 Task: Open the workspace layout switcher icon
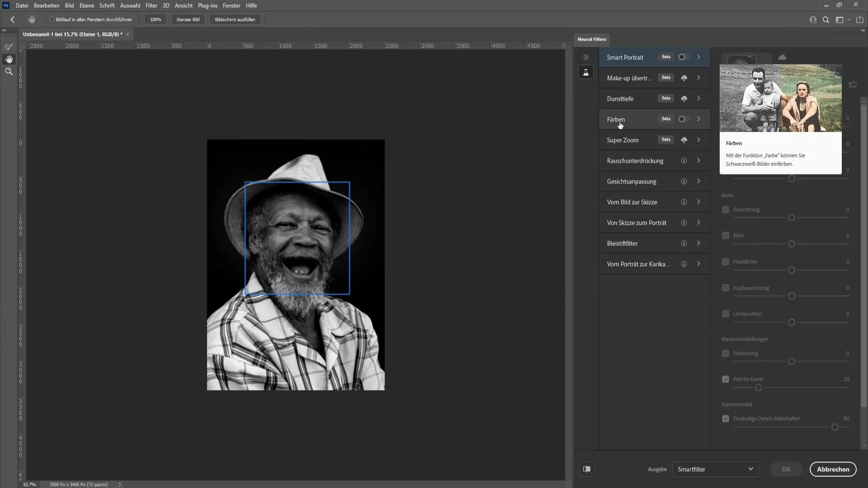840,20
